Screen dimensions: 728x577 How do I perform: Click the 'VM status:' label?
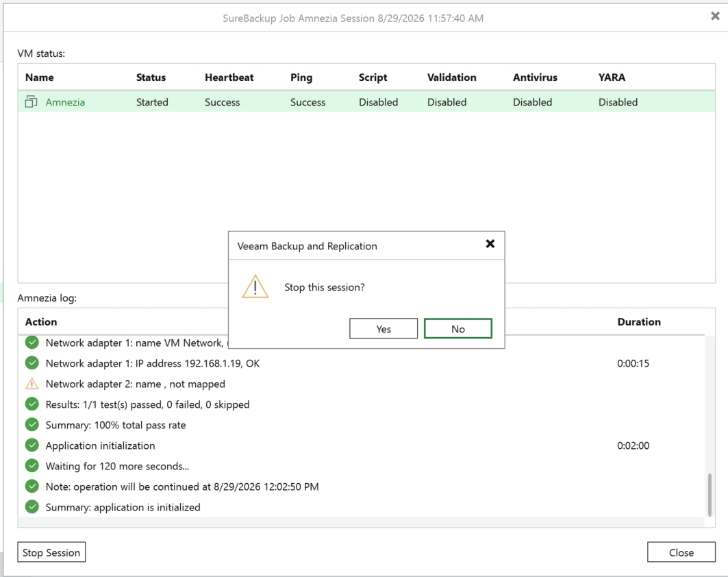tap(41, 53)
